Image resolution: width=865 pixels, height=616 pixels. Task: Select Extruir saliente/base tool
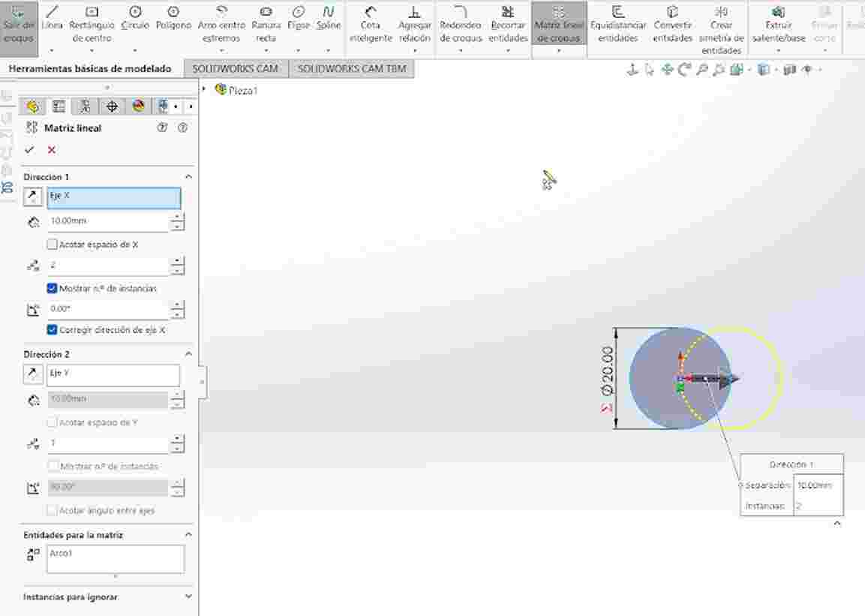coord(779,24)
